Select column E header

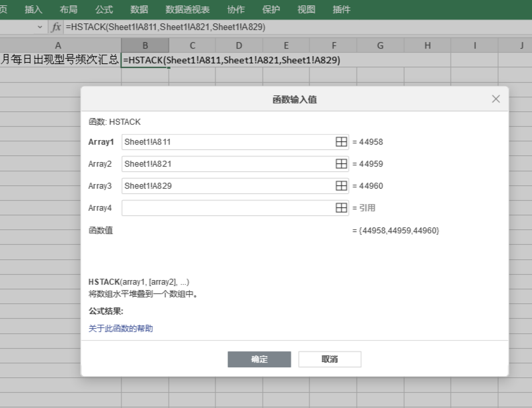287,45
